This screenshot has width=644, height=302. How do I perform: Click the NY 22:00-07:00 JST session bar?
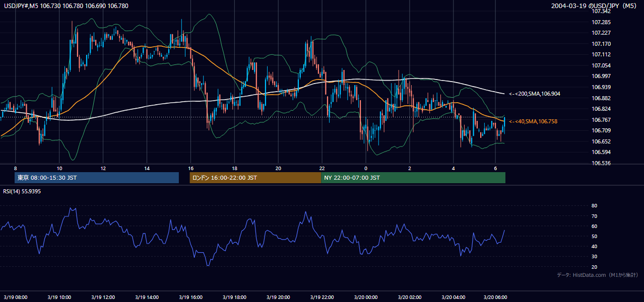tap(413, 178)
